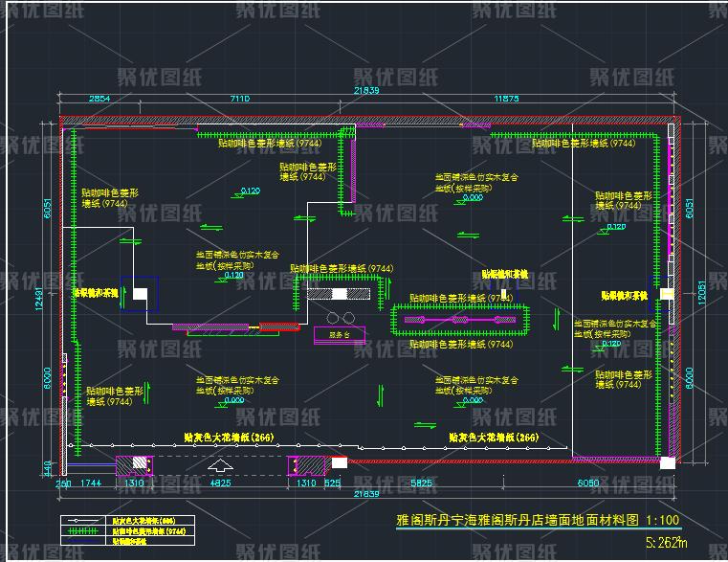
Task: Select the legend row for silver mirror 贴银镜
Action: tap(127, 541)
